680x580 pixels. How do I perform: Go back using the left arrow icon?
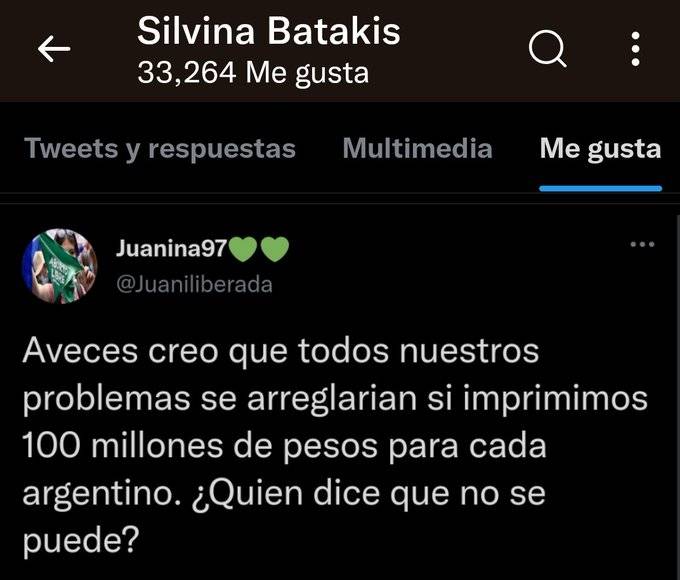(x=54, y=49)
